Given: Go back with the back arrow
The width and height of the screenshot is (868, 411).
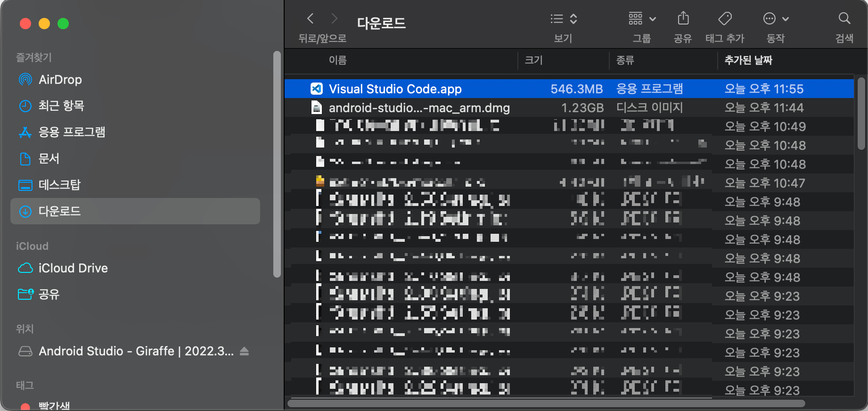Looking at the screenshot, I should pos(310,19).
